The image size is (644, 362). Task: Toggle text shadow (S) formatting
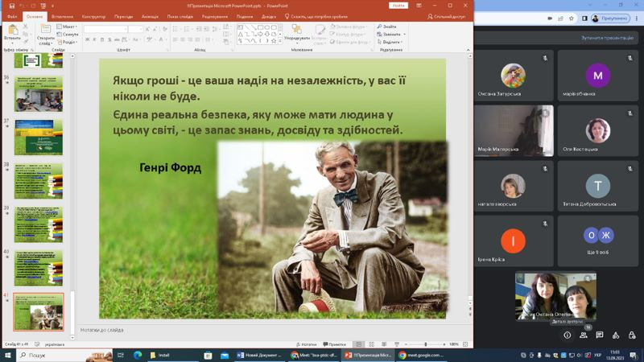click(109, 39)
